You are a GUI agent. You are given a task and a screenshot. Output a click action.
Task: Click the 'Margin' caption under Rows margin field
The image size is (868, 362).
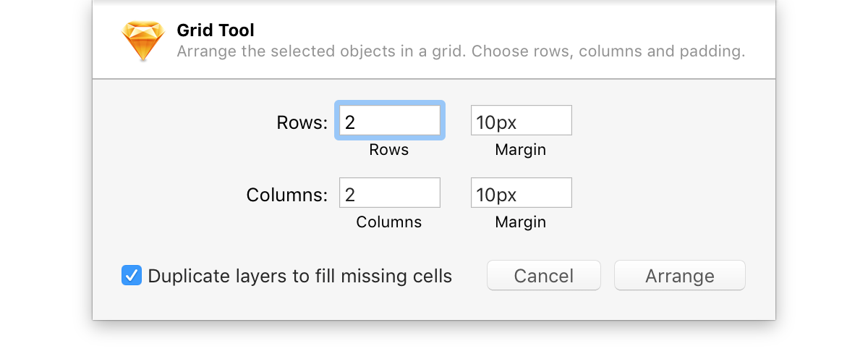click(521, 150)
